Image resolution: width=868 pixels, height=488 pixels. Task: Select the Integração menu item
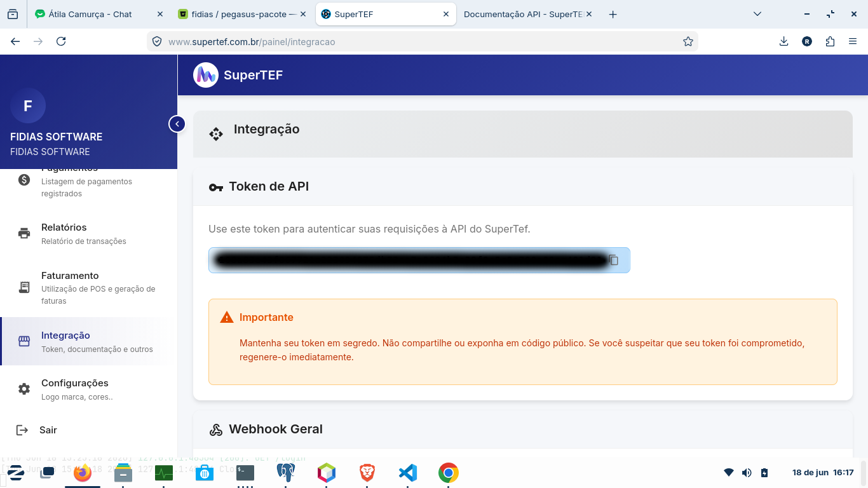click(89, 341)
